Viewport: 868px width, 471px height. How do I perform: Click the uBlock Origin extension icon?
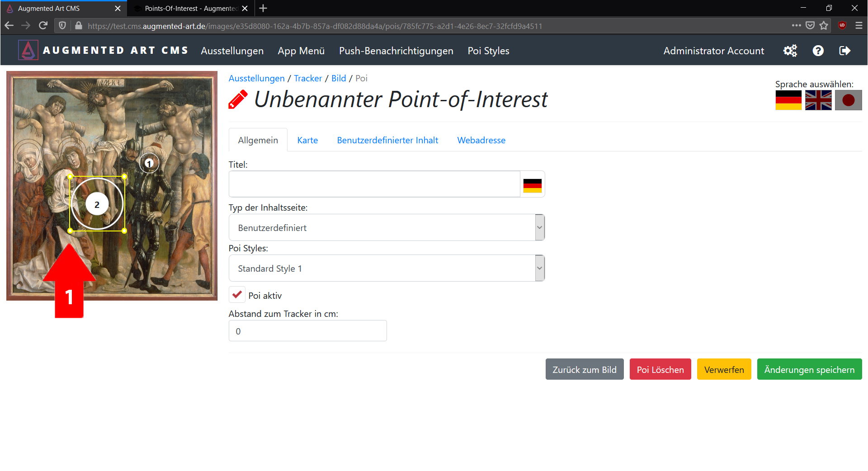click(x=842, y=26)
